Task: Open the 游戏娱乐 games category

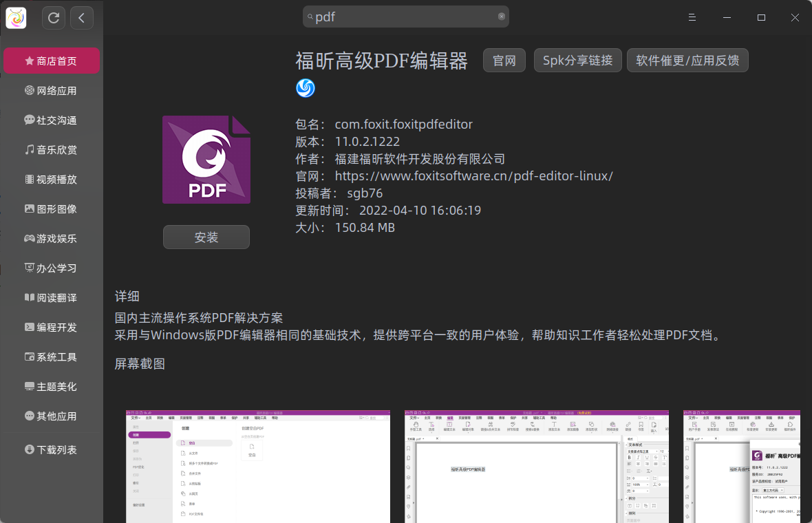Action: click(x=52, y=238)
